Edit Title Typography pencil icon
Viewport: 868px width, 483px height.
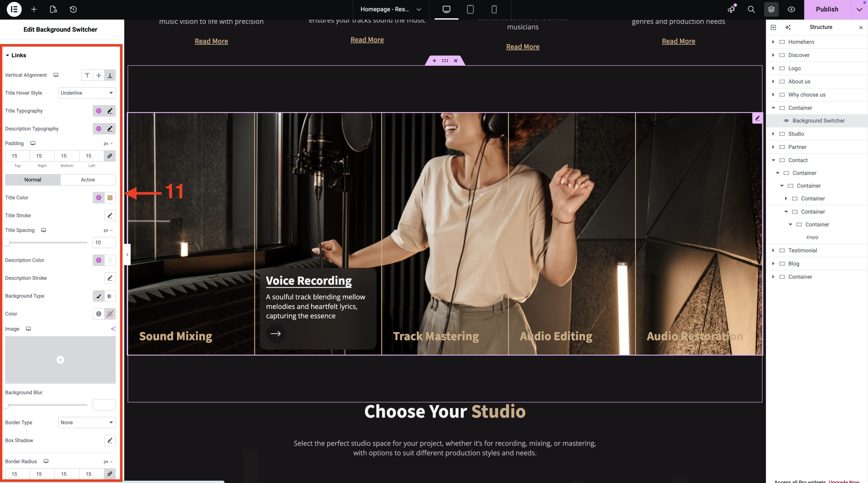coord(110,111)
